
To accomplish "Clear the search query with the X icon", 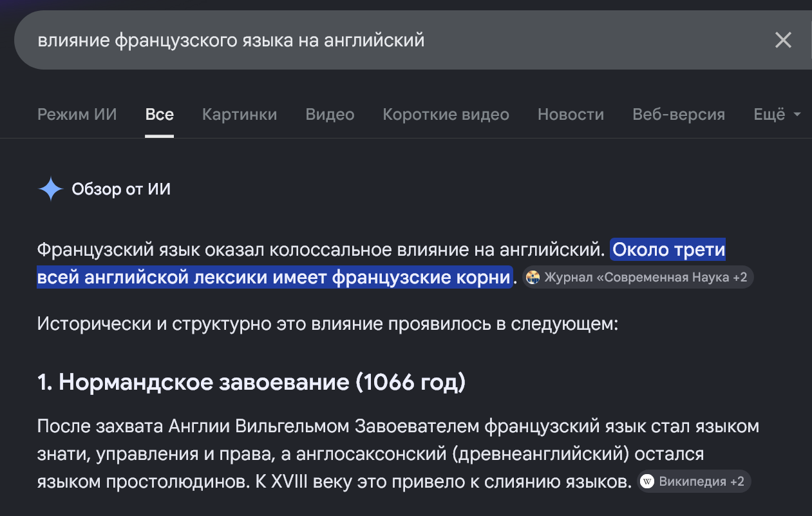I will [783, 41].
